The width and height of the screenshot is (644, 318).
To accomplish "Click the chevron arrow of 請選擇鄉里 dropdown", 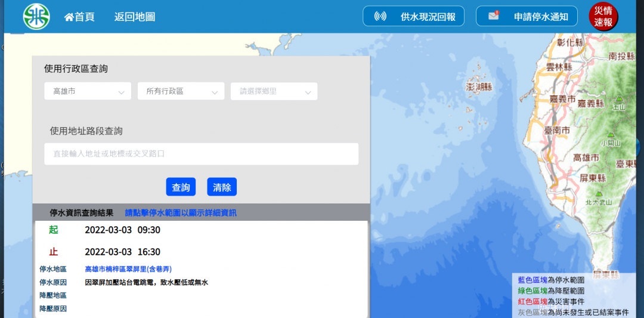I will point(308,92).
